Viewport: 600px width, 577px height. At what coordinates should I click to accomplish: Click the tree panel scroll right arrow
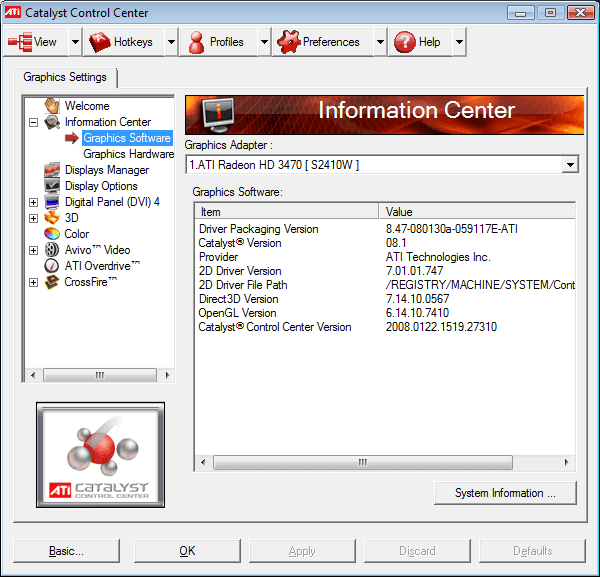[x=167, y=375]
